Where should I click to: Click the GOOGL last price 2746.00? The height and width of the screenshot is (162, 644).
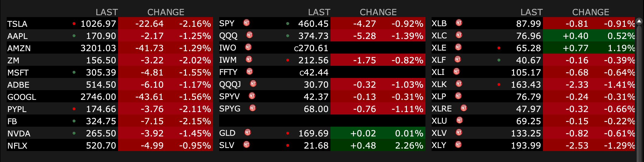[98, 97]
